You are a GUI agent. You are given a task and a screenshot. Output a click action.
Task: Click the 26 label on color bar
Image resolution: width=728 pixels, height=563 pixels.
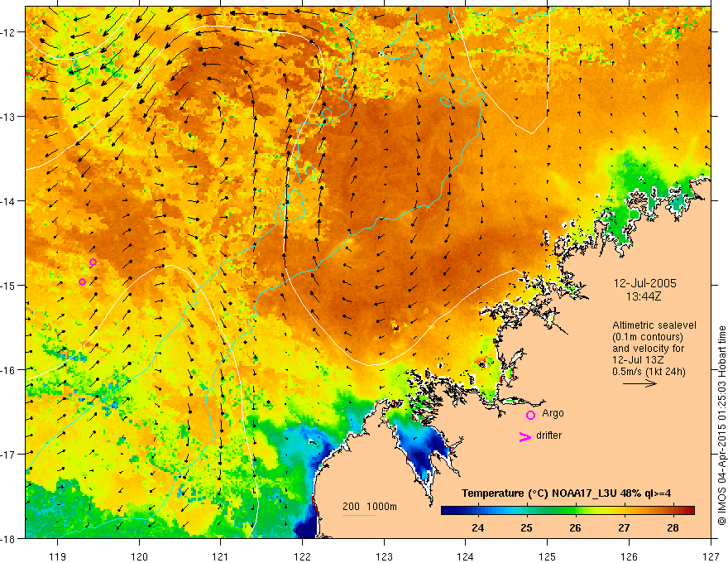coord(575,527)
